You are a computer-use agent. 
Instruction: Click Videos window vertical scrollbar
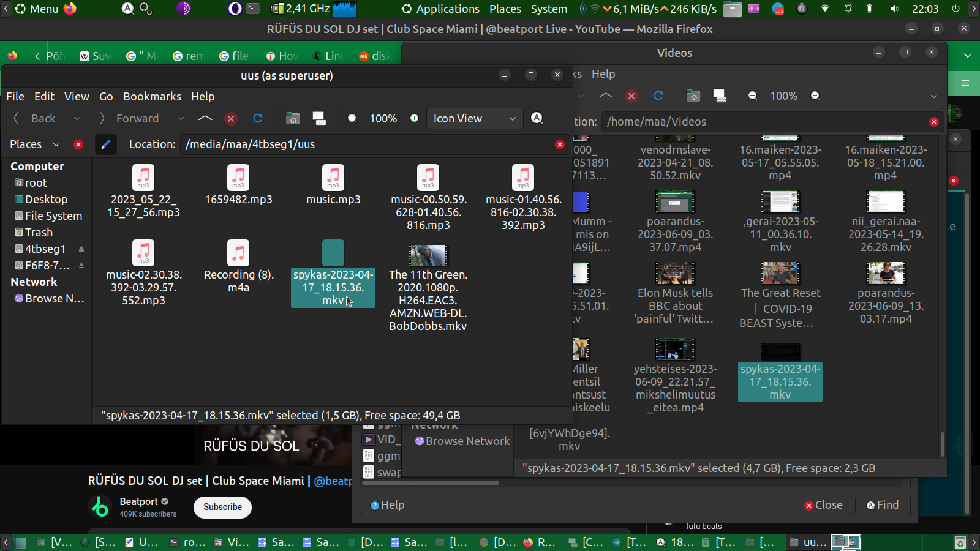(x=943, y=444)
